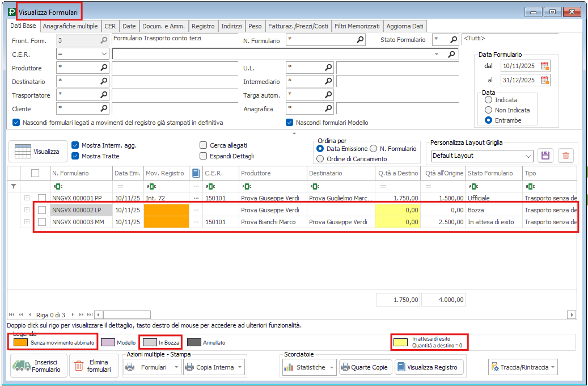Enable the Cerca allegati checkbox
Viewport: 588px width, 386px height.
[x=204, y=145]
